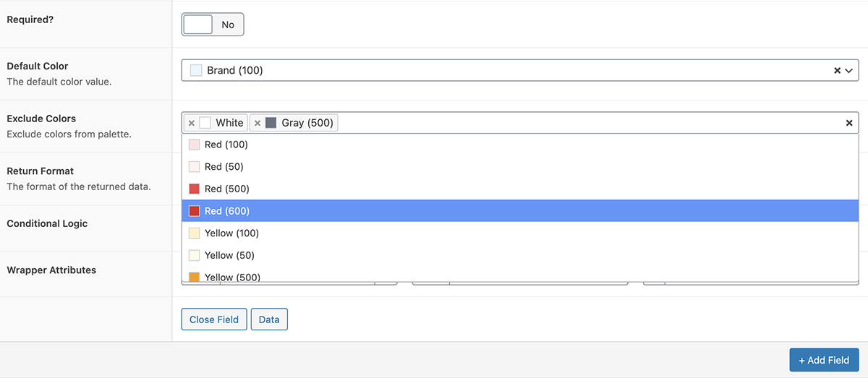Clear the Default Color selection
Viewport: 868px width, 378px height.
pos(838,71)
